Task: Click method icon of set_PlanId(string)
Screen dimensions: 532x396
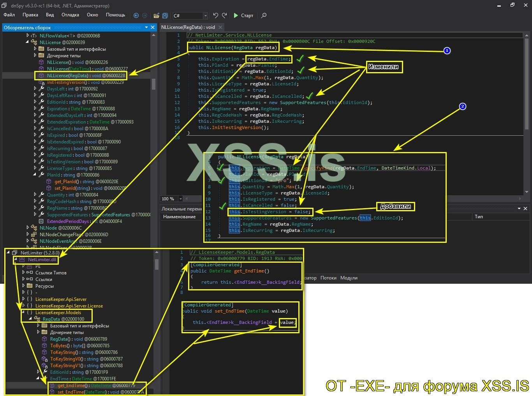Action: [x=49, y=188]
